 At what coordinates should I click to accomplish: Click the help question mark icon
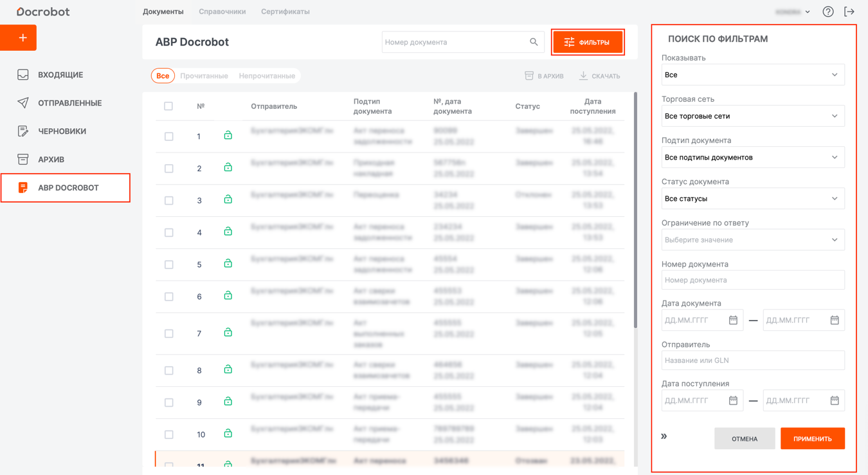click(828, 12)
